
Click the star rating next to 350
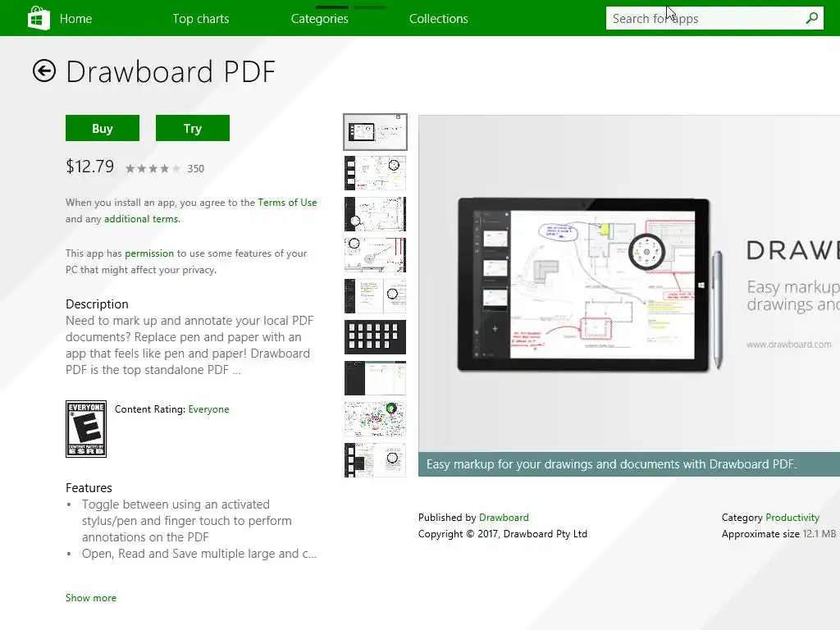click(x=153, y=169)
